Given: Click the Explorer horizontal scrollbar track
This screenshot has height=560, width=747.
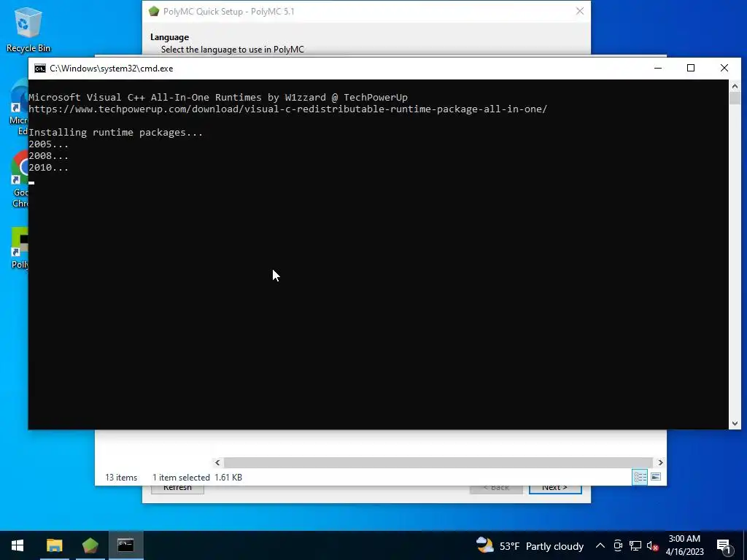Looking at the screenshot, I should click(x=438, y=462).
